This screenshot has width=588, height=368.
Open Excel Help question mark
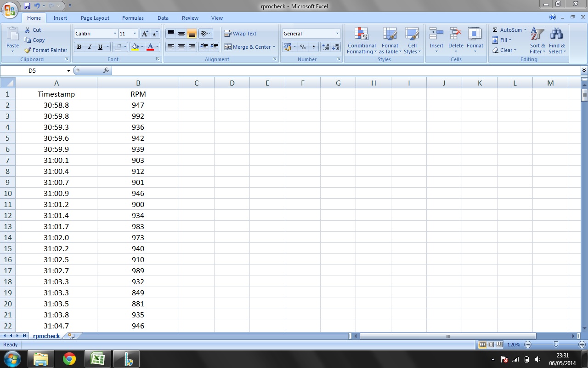pos(553,17)
